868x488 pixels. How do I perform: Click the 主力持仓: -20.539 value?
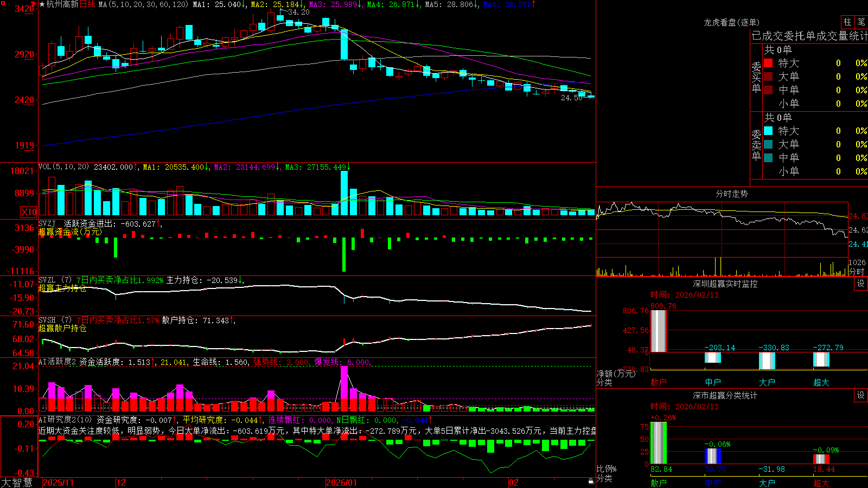[x=202, y=280]
